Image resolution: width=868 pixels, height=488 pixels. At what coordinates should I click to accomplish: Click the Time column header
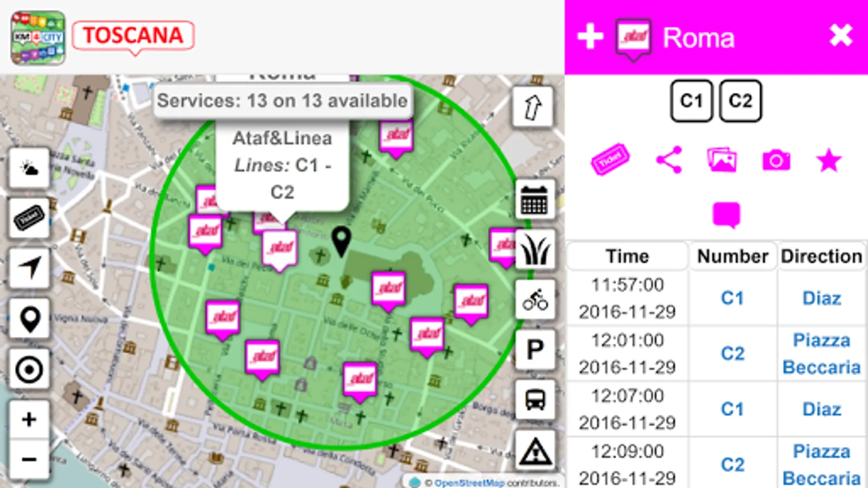click(x=627, y=256)
